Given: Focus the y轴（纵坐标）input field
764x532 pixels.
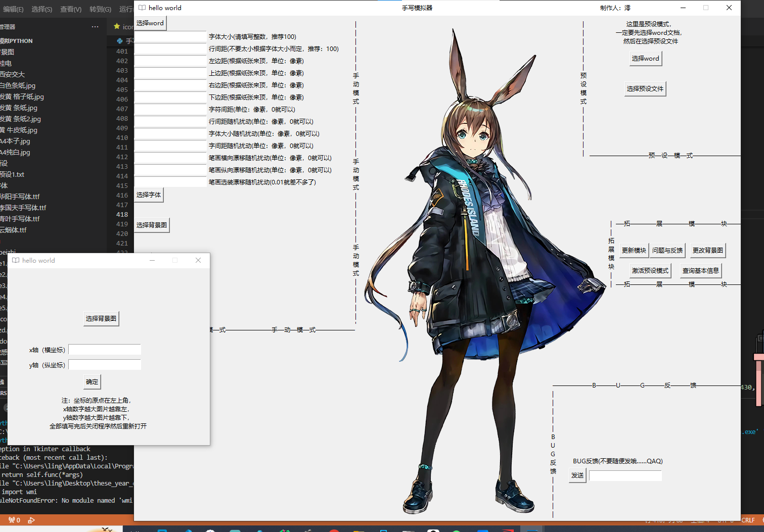Looking at the screenshot, I should 105,365.
